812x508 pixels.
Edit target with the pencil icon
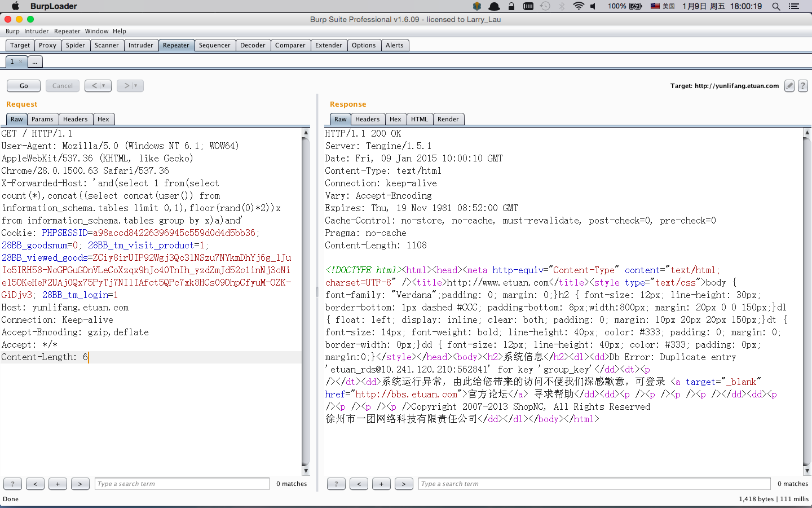point(789,86)
